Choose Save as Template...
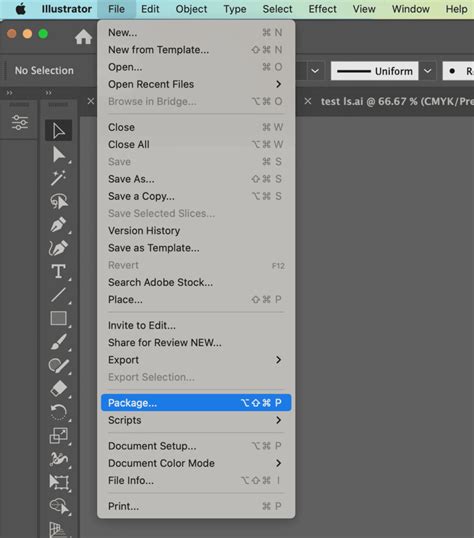 [x=196, y=248]
